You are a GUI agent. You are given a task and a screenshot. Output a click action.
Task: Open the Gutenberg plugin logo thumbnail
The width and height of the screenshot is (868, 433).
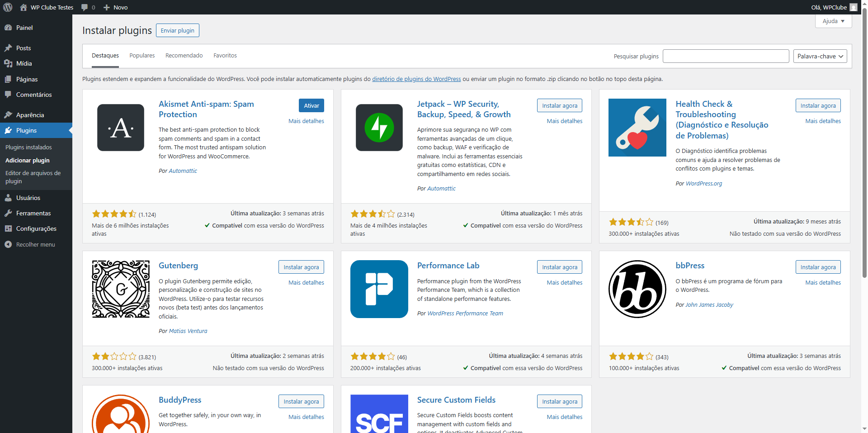pyautogui.click(x=121, y=289)
